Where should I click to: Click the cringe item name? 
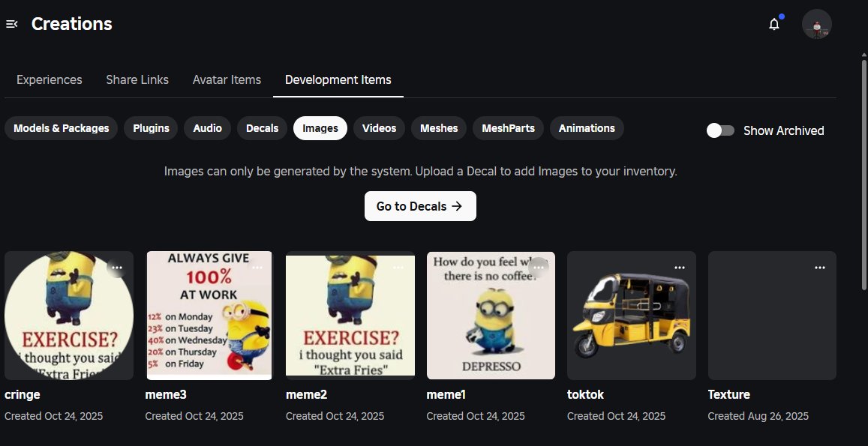pos(23,395)
